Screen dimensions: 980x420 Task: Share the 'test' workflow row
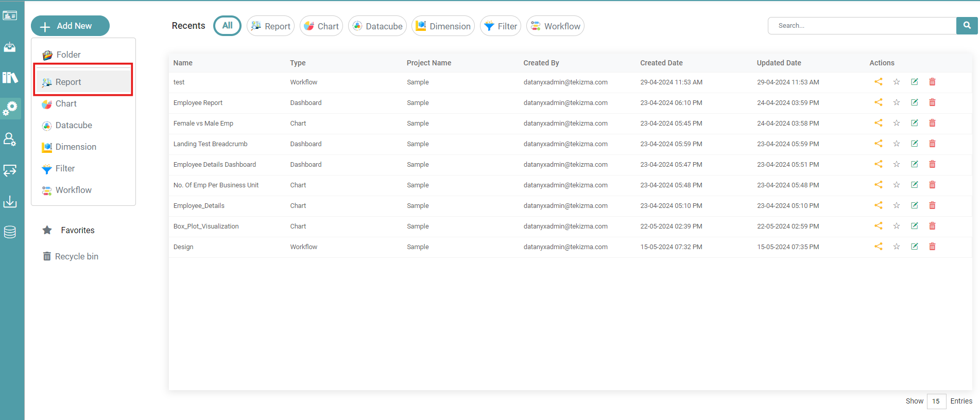(878, 82)
